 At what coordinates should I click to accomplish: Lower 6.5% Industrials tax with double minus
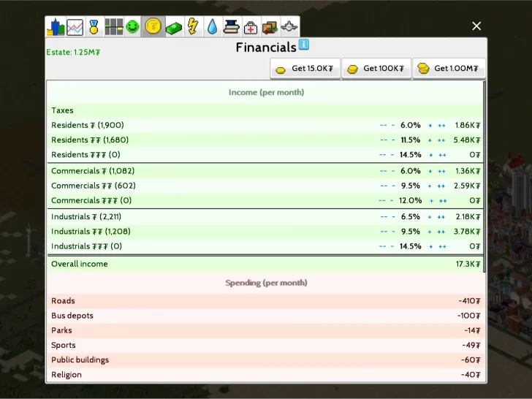[383, 217]
